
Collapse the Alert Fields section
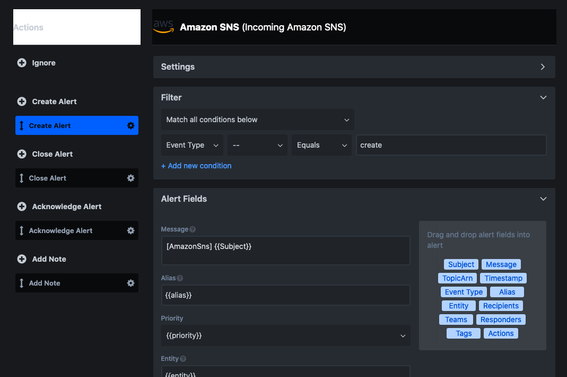(x=543, y=199)
